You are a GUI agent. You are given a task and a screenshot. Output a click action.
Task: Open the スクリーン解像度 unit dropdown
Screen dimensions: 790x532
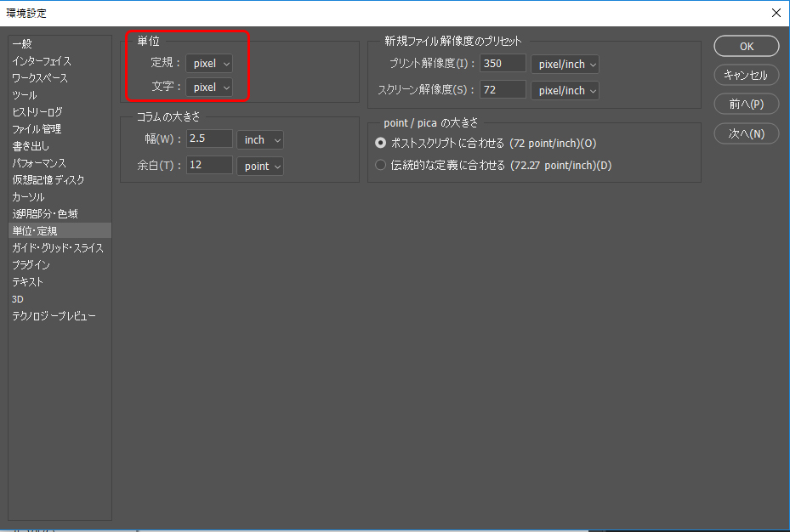click(x=565, y=91)
